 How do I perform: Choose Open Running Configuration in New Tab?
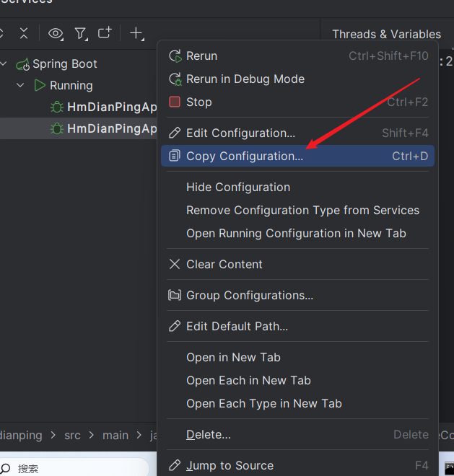pos(297,233)
